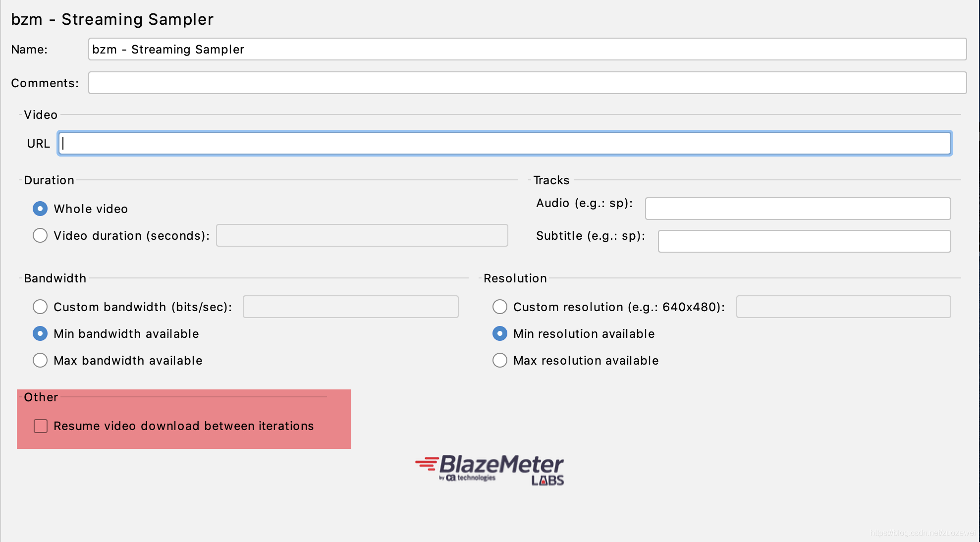Select the Video duration (seconds) option

coord(40,235)
